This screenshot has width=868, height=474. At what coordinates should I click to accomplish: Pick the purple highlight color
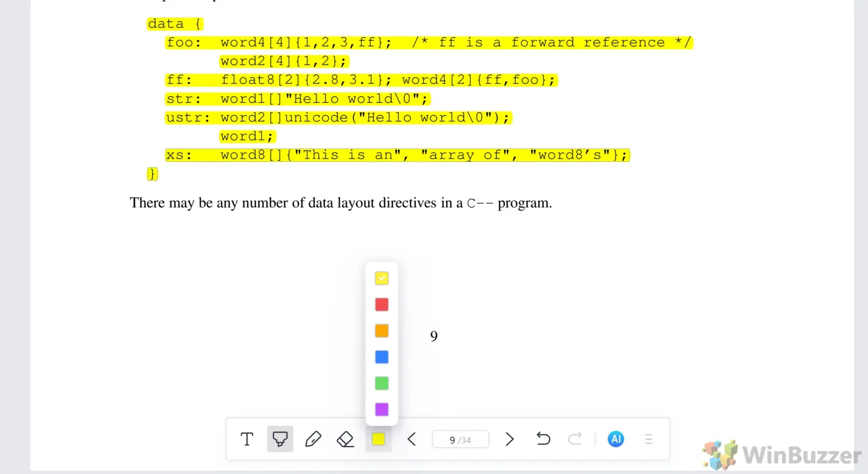(x=382, y=409)
